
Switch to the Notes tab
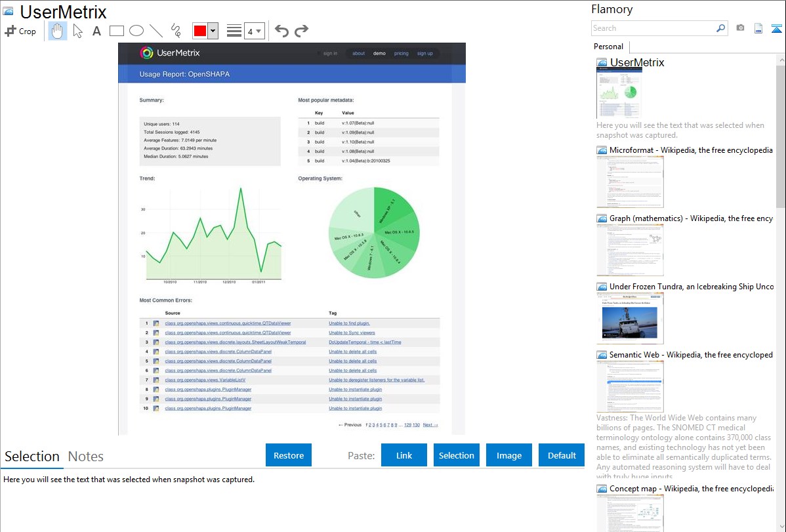pos(86,457)
